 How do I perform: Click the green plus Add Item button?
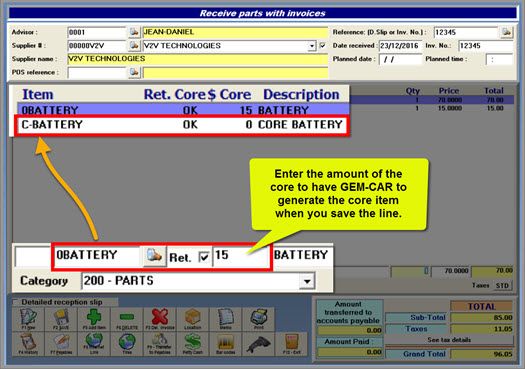[94, 319]
